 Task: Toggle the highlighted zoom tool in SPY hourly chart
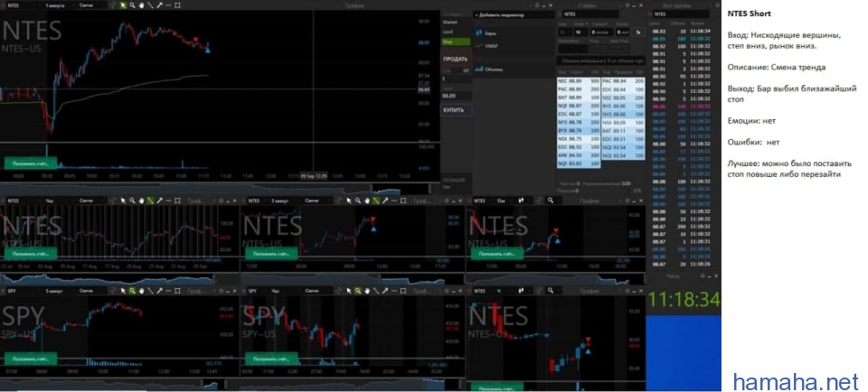tap(358, 291)
